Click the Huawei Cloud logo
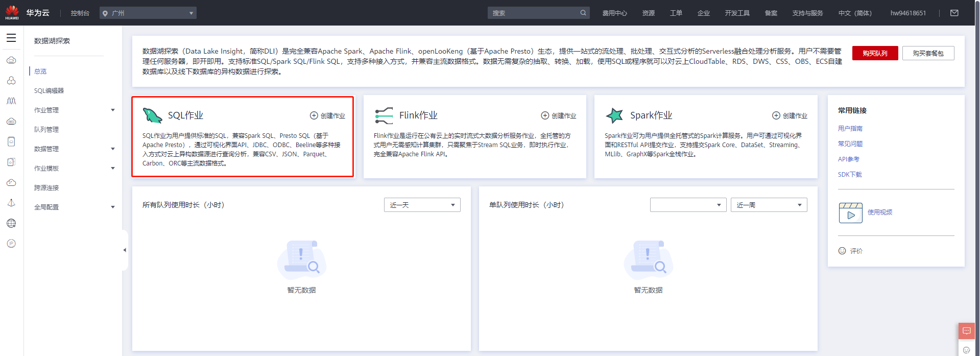Screen dimensions: 980x356 (x=12, y=12)
